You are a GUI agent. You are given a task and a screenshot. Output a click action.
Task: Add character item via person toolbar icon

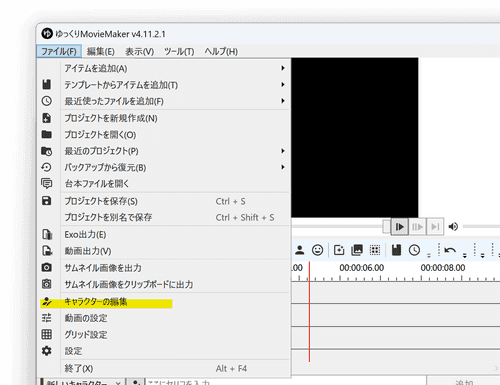[300, 250]
